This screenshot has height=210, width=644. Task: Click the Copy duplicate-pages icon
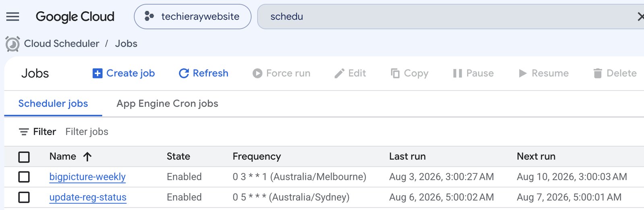pyautogui.click(x=395, y=73)
